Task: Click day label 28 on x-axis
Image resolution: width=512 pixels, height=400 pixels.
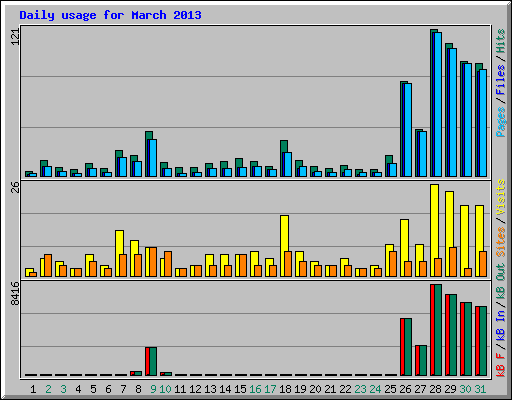Action: 435,389
